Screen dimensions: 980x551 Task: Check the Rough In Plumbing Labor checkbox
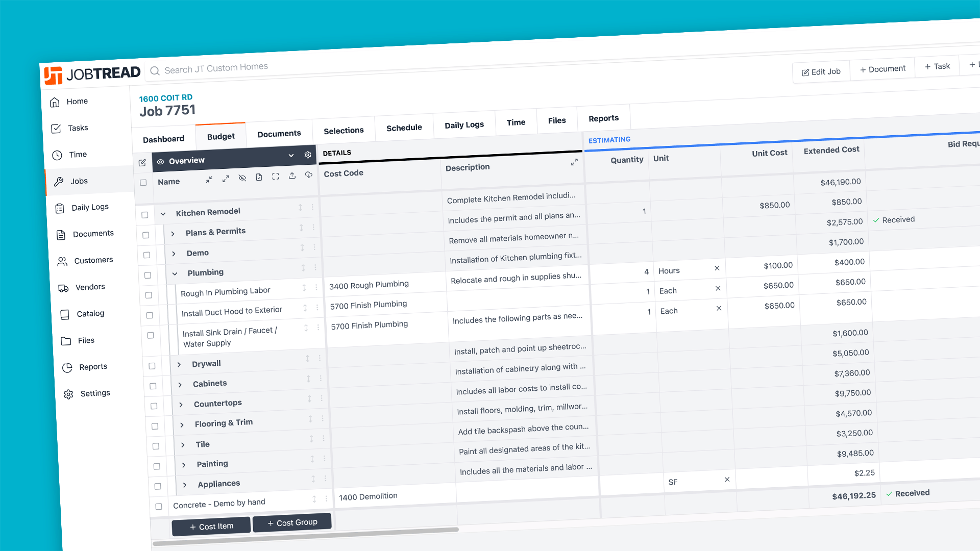pyautogui.click(x=149, y=295)
